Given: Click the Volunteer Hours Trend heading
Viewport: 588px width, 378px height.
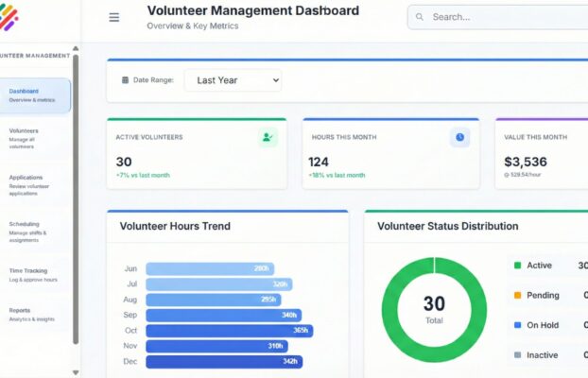Looking at the screenshot, I should click(x=175, y=226).
